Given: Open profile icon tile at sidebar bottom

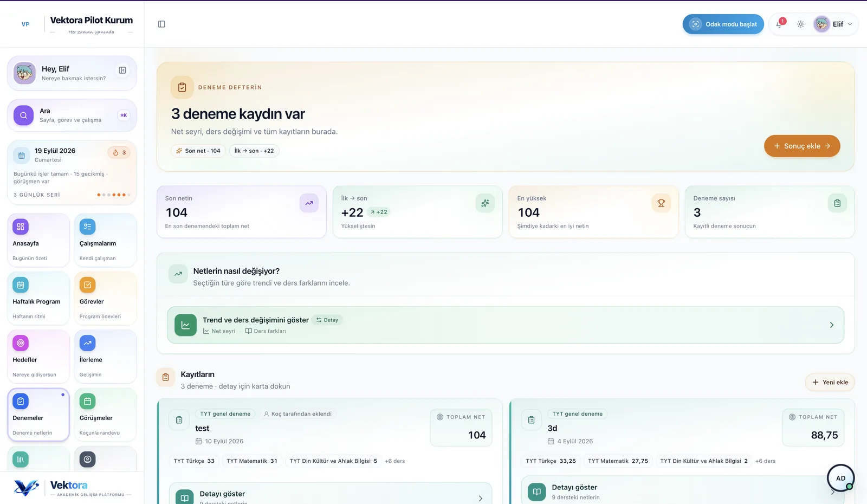Looking at the screenshot, I should click(x=87, y=460).
